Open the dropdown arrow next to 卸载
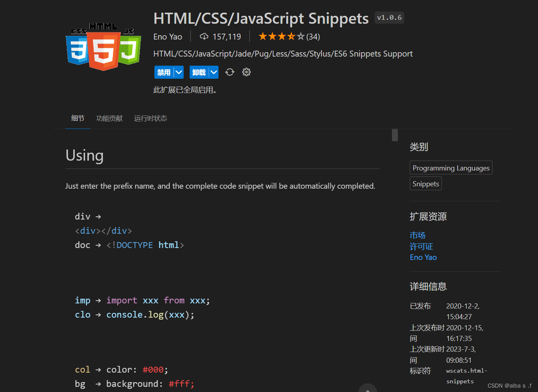The height and width of the screenshot is (392, 538). 214,72
